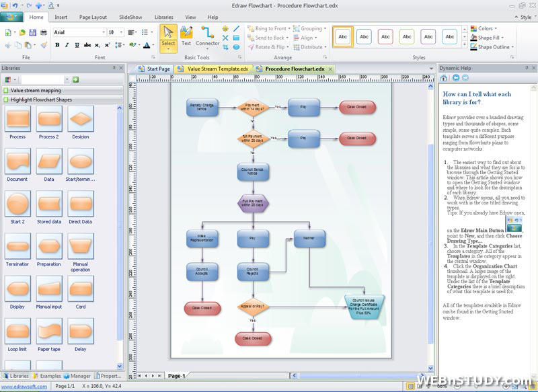Click the Send to Back button
This screenshot has width=538, height=392.
click(268, 38)
